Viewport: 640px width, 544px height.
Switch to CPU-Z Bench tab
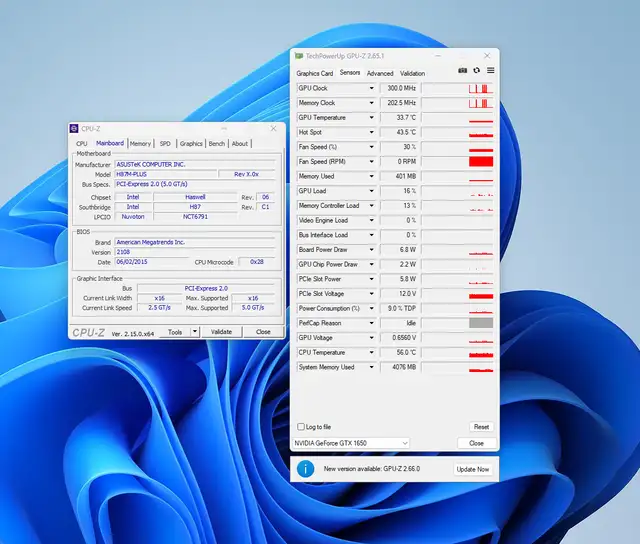coord(217,144)
